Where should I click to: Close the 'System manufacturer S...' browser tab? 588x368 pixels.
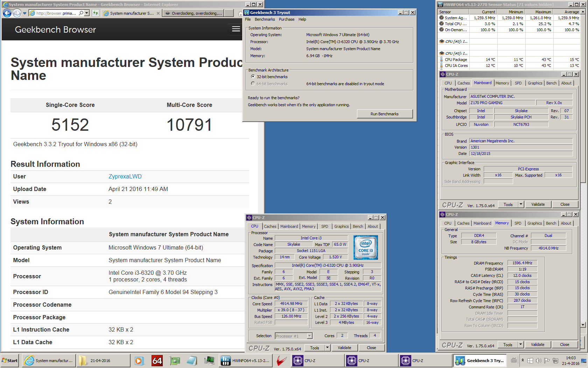(x=158, y=13)
